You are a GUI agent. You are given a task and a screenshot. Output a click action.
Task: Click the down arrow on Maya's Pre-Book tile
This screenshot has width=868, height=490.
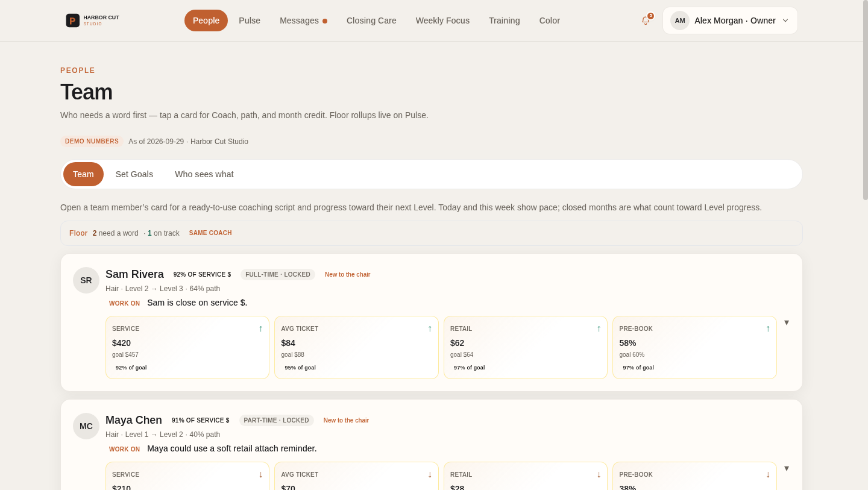click(768, 474)
